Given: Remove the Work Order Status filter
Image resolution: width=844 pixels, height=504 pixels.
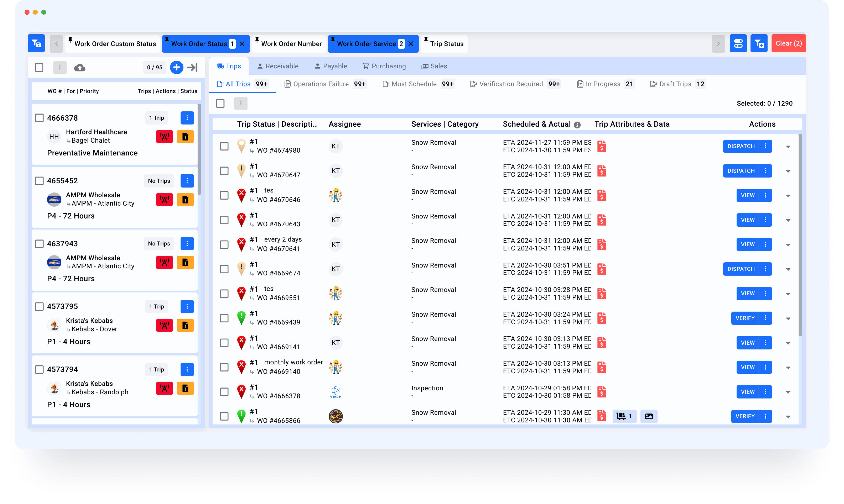Looking at the screenshot, I should [242, 44].
